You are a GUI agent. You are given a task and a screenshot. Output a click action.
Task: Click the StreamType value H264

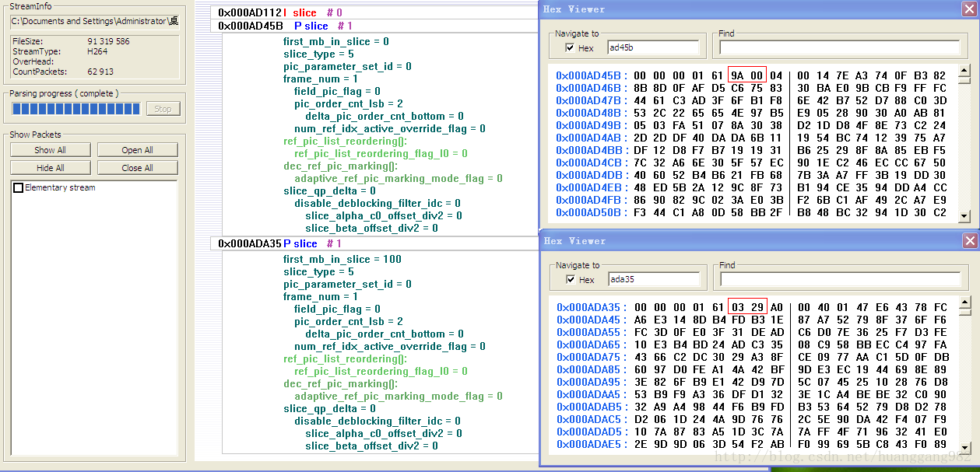coord(97,51)
